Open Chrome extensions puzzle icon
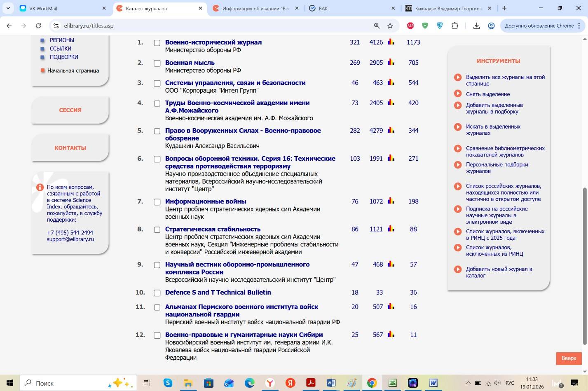 pos(454,26)
